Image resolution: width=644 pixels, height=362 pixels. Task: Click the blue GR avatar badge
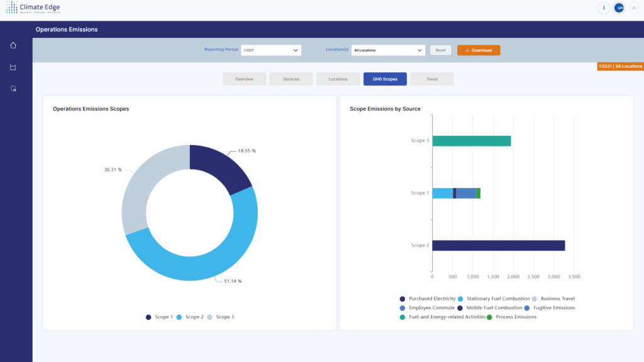pos(619,8)
